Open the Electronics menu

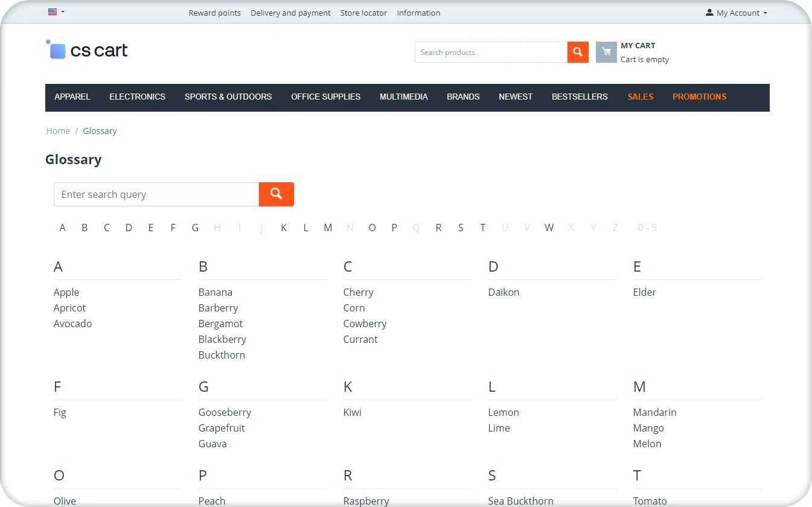click(137, 97)
